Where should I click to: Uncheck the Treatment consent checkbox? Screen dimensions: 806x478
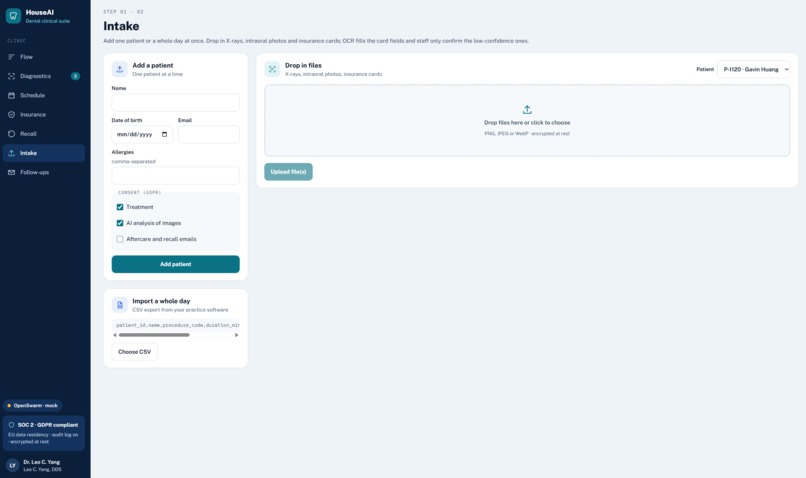pos(120,207)
